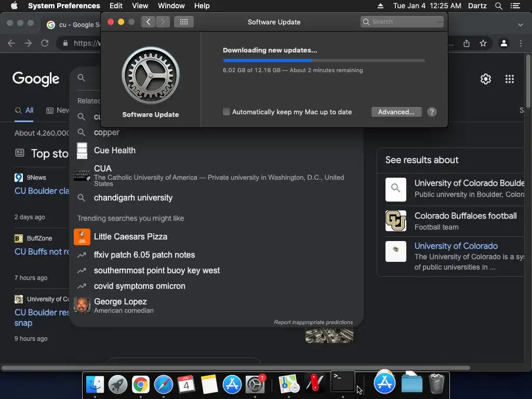Open red Swiss knife app in Dock

[x=315, y=383]
